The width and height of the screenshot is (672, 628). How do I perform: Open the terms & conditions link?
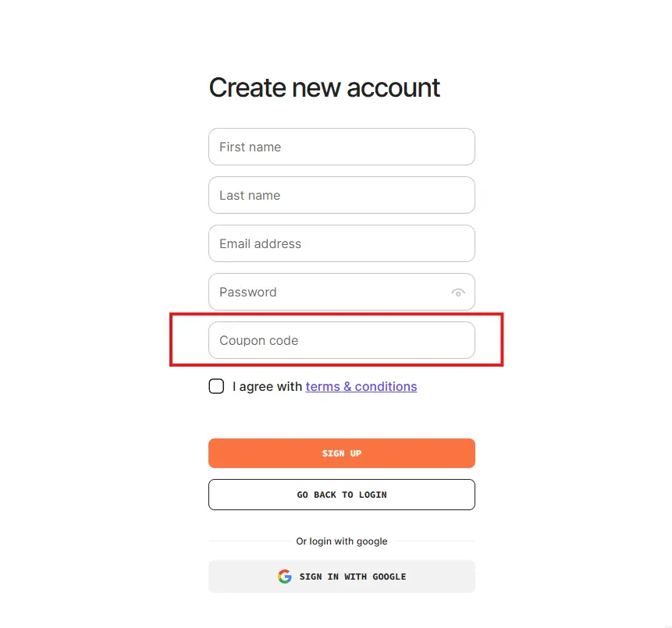[361, 386]
